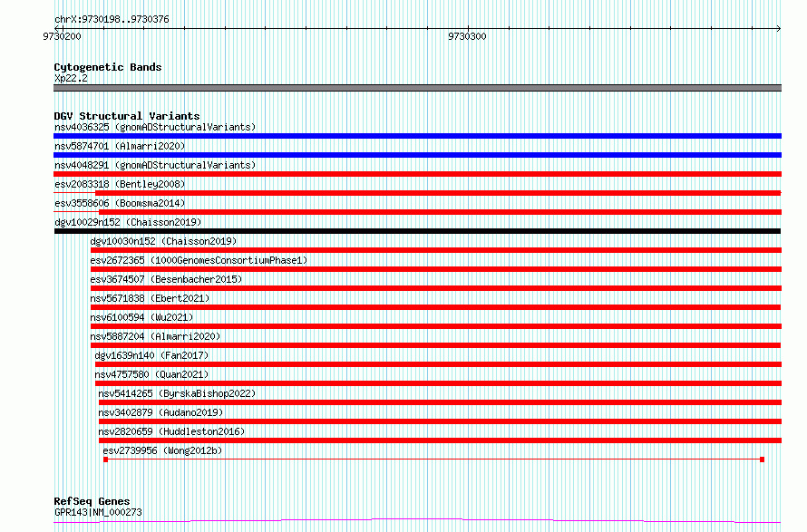Click the gray Xp22.2 cytogenetic band bar

pyautogui.click(x=417, y=88)
